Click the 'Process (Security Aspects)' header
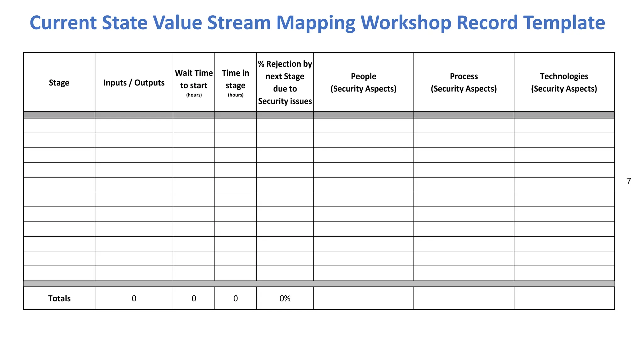 (x=464, y=82)
